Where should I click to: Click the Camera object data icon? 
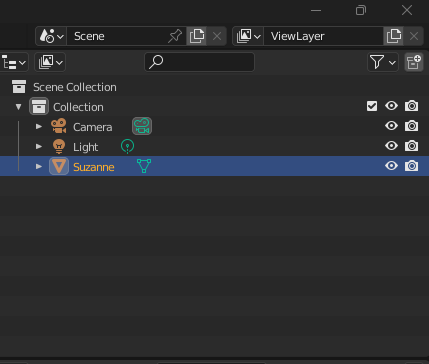pyautogui.click(x=142, y=126)
